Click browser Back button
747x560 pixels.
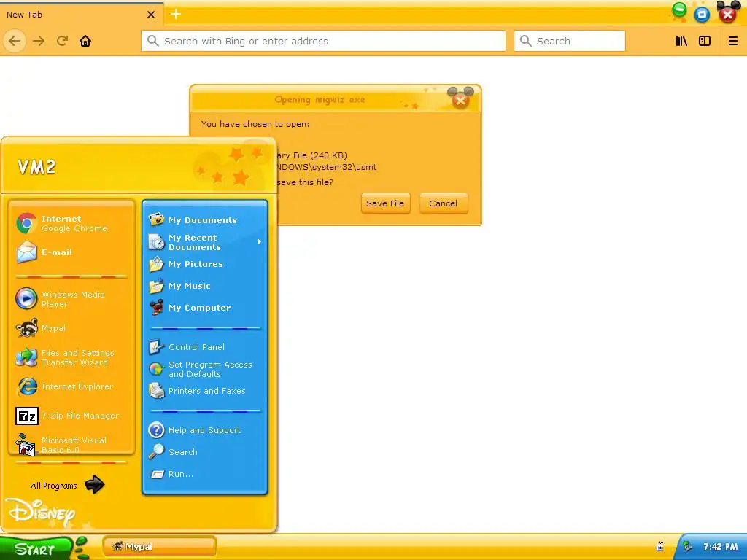pyautogui.click(x=15, y=41)
